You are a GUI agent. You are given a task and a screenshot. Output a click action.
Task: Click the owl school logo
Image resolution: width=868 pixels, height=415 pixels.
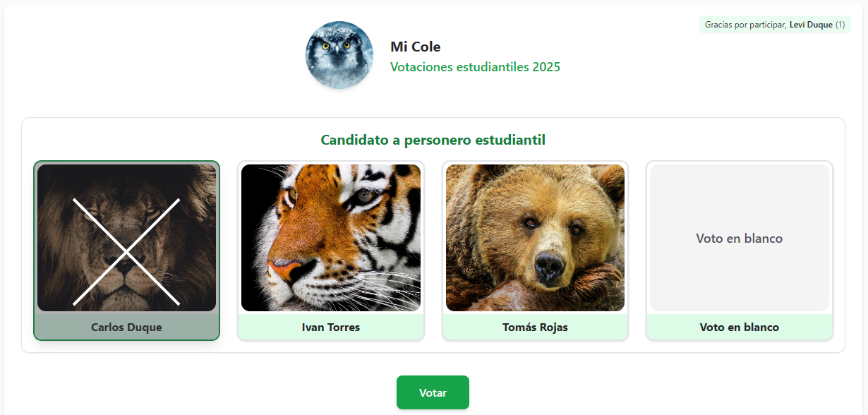(x=339, y=55)
